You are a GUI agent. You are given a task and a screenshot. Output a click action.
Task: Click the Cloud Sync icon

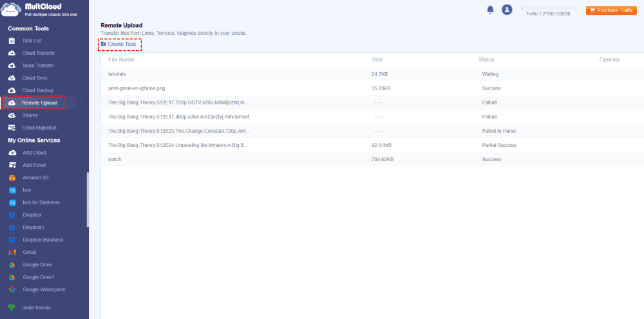coord(12,78)
